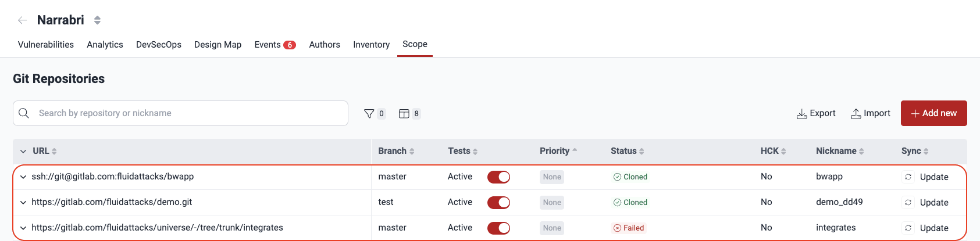The width and height of the screenshot is (980, 241).
Task: Expand the demo.git repository row
Action: 23,203
